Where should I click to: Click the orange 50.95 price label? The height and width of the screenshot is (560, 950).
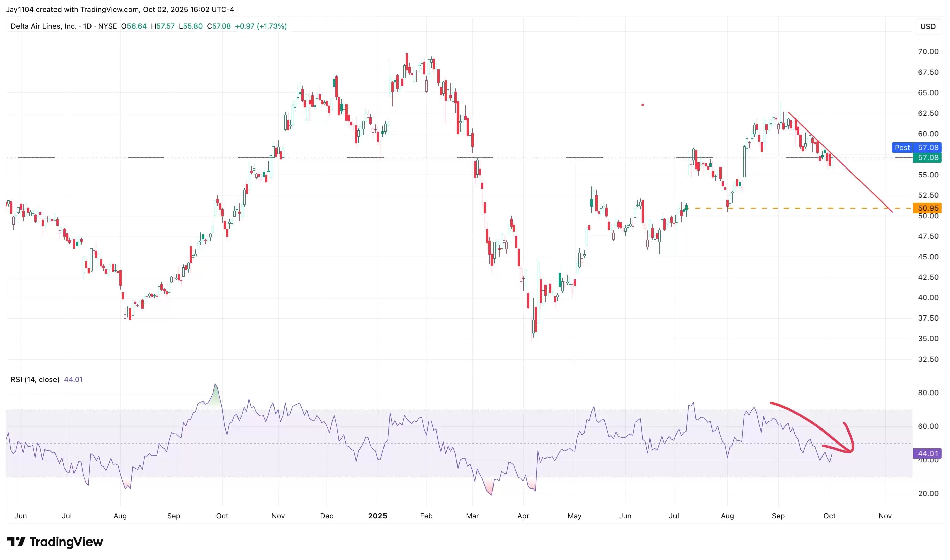click(x=927, y=208)
